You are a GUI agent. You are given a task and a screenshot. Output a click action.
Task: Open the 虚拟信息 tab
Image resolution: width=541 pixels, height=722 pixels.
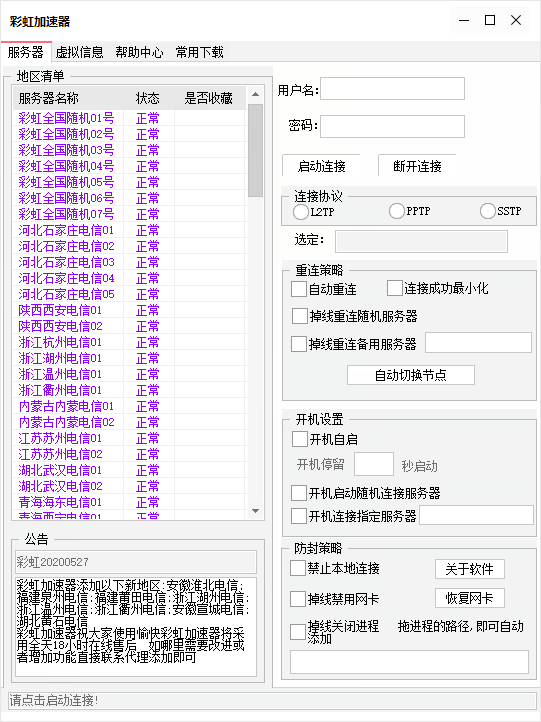pos(79,52)
